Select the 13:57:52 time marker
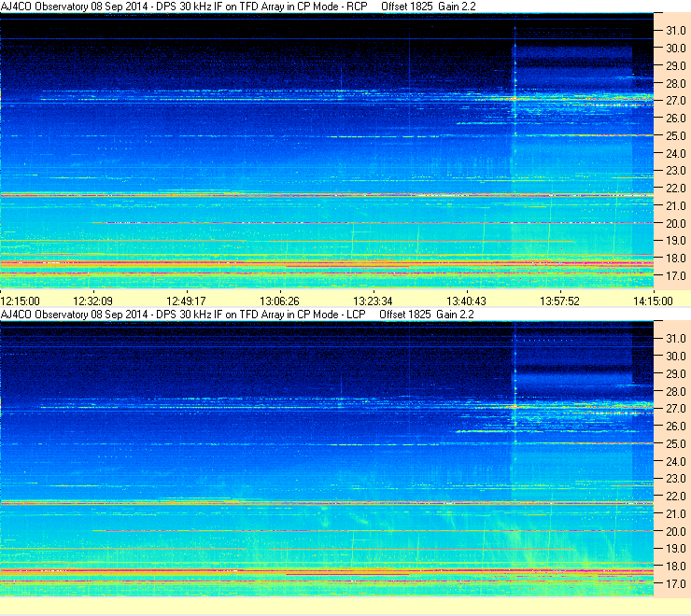 559,301
